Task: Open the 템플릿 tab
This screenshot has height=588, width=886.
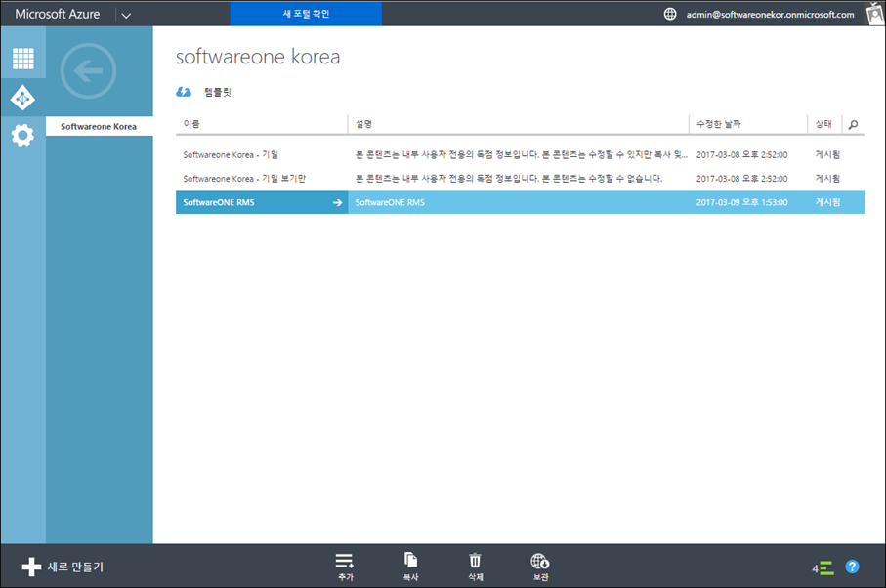Action: tap(218, 92)
